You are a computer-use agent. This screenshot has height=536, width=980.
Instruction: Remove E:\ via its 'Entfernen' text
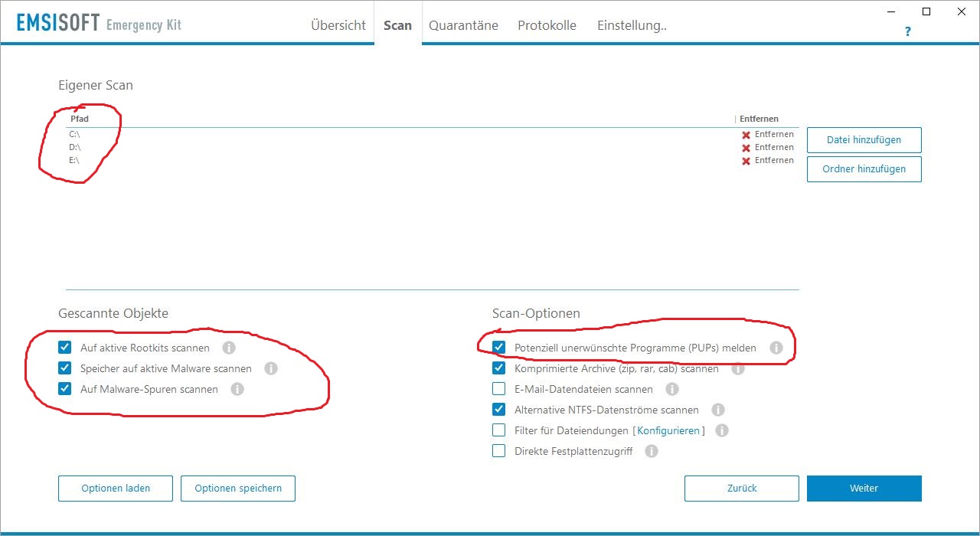point(774,160)
